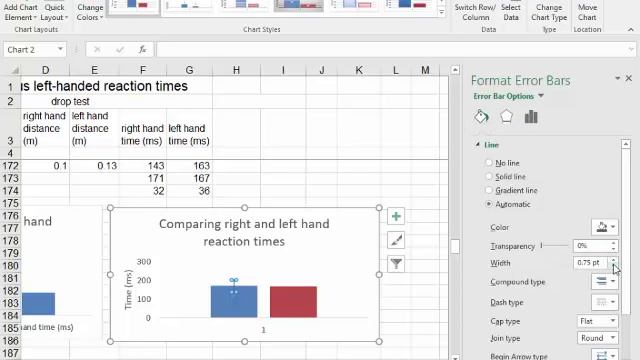This screenshot has width=640, height=360.
Task: Click the Transparency percentage field
Action: tap(591, 245)
